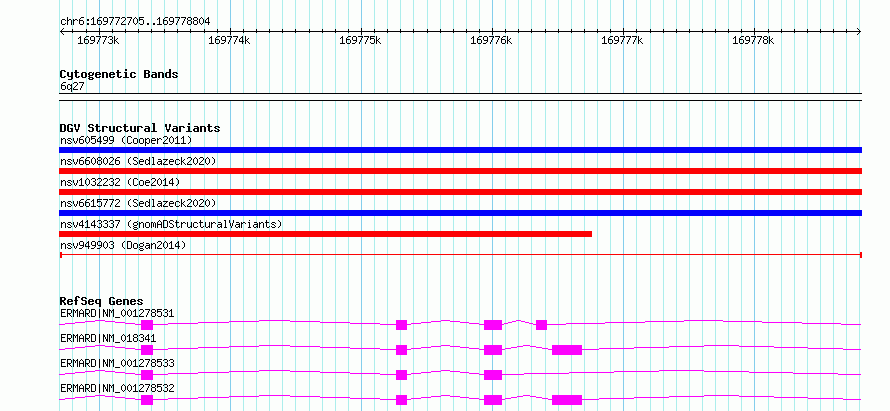Click the nsv6615772 (Sedlazeck2020) label

pos(138,203)
